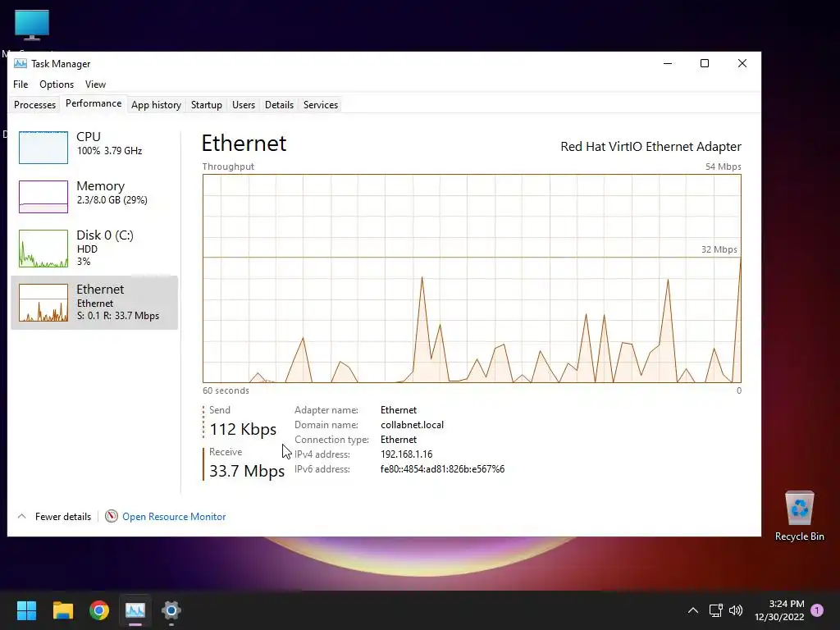Image resolution: width=840 pixels, height=630 pixels.
Task: Switch to the Processes tab
Action: coord(34,105)
